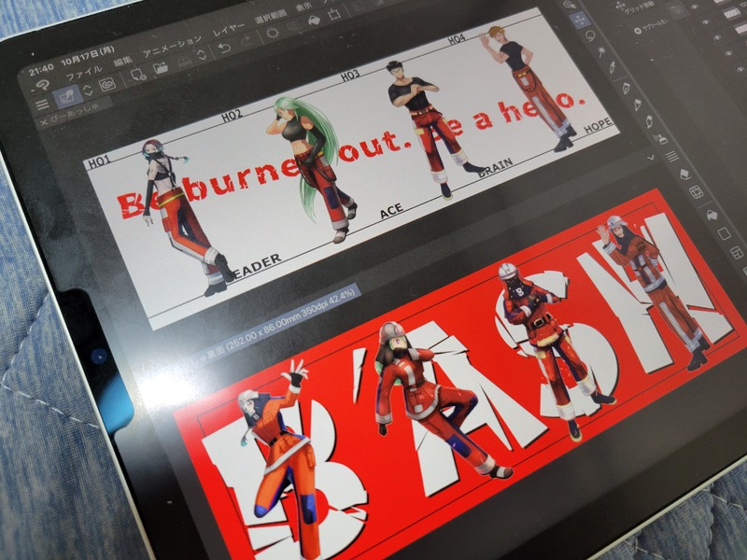Click the dotted circle clear icon
The width and height of the screenshot is (747, 560).
point(273,34)
